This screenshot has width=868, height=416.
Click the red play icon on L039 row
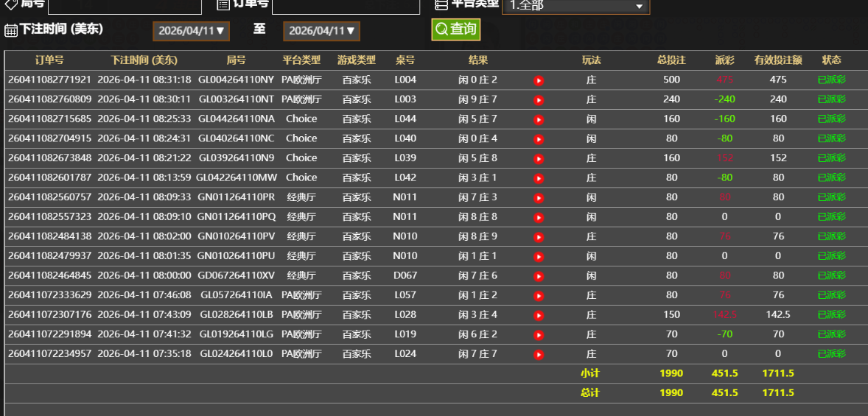pyautogui.click(x=539, y=158)
